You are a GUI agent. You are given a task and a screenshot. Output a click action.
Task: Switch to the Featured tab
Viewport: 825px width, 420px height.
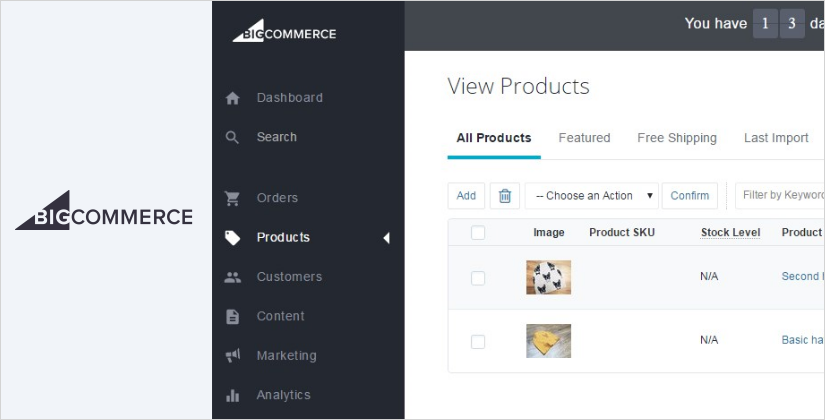pyautogui.click(x=584, y=138)
